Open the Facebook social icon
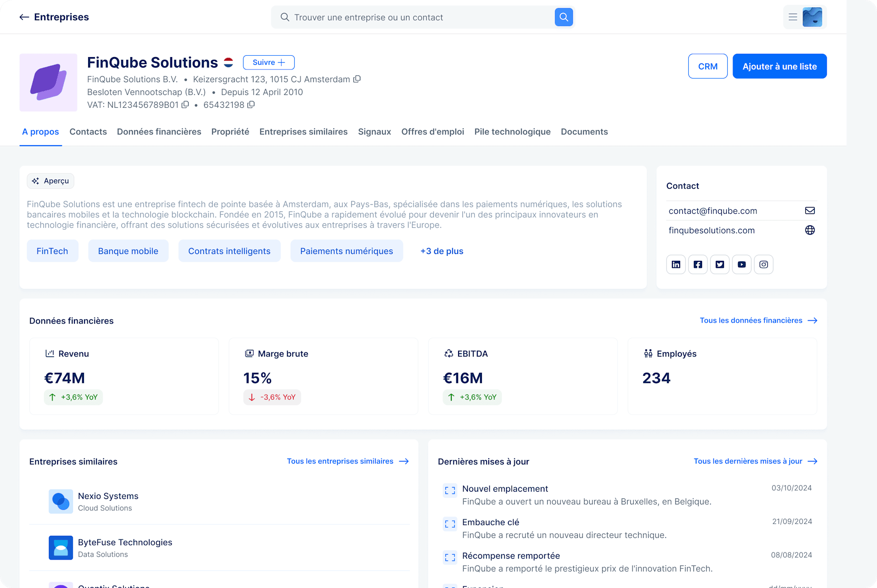Screen dimensions: 877x588 (x=698, y=265)
